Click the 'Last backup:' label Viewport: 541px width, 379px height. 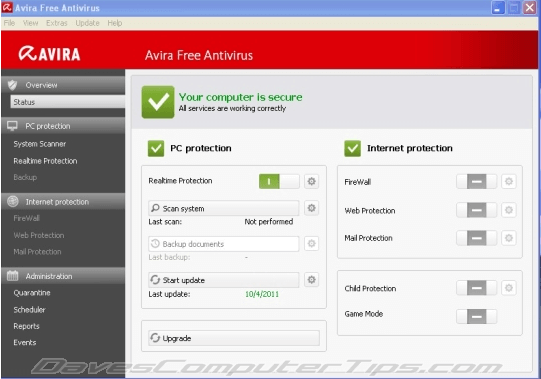pyautogui.click(x=169, y=257)
